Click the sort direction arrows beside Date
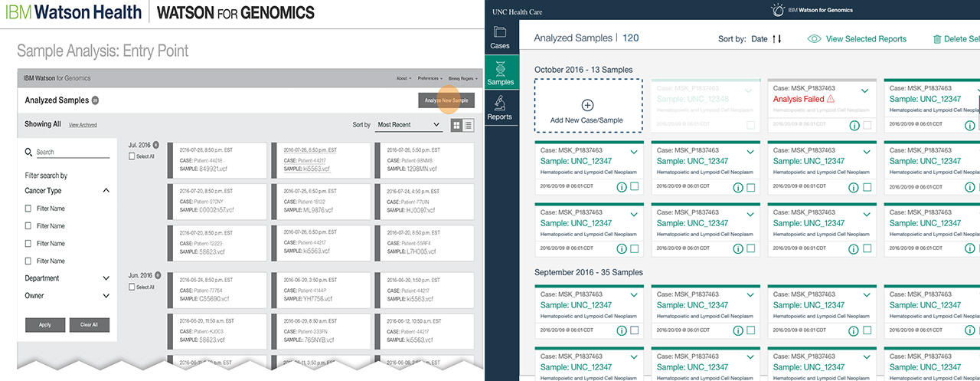 [776, 39]
